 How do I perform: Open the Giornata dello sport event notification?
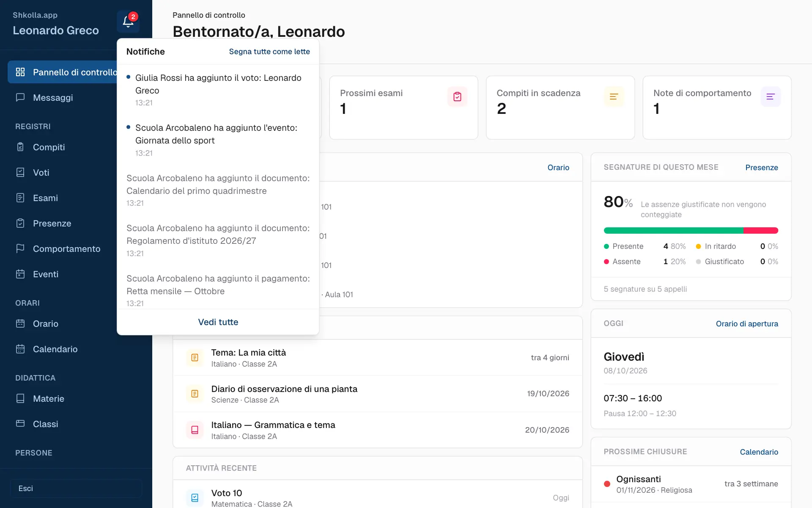point(218,140)
